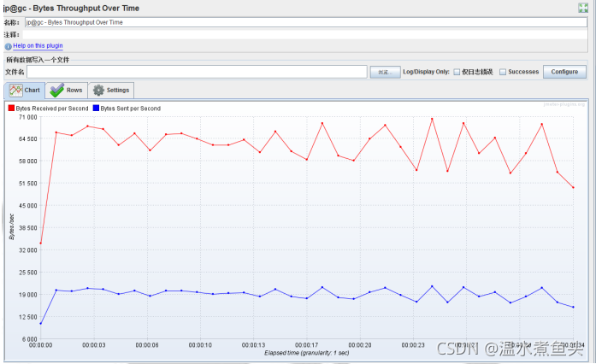Click the green expand icon at top right
The image size is (596, 364).
(582, 8)
